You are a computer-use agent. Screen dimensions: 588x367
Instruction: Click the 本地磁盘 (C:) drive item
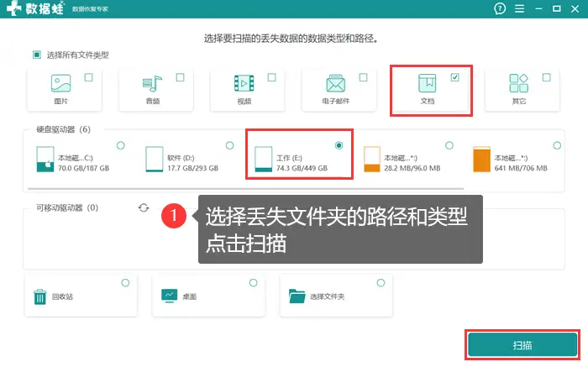click(x=76, y=161)
